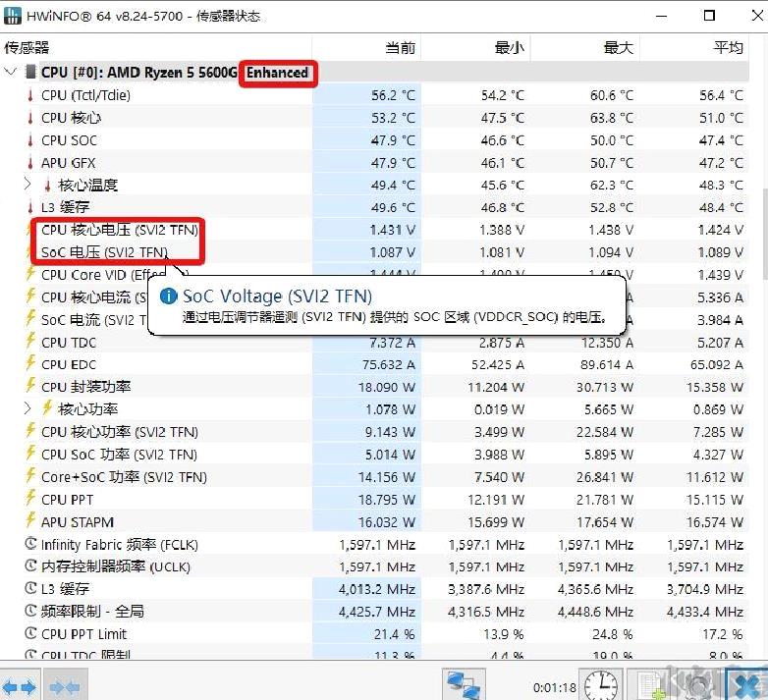The image size is (768, 700).
Task: Click average value 4,433.4 MHz
Action: click(x=705, y=612)
